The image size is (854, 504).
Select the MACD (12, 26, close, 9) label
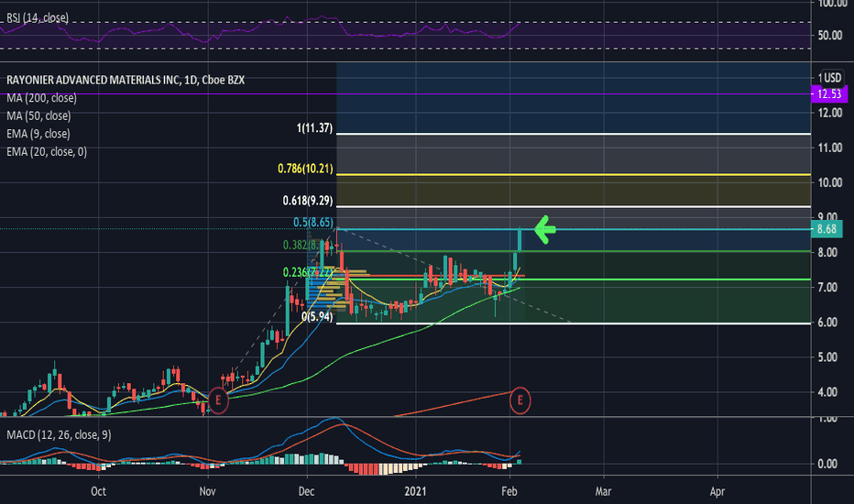59,434
